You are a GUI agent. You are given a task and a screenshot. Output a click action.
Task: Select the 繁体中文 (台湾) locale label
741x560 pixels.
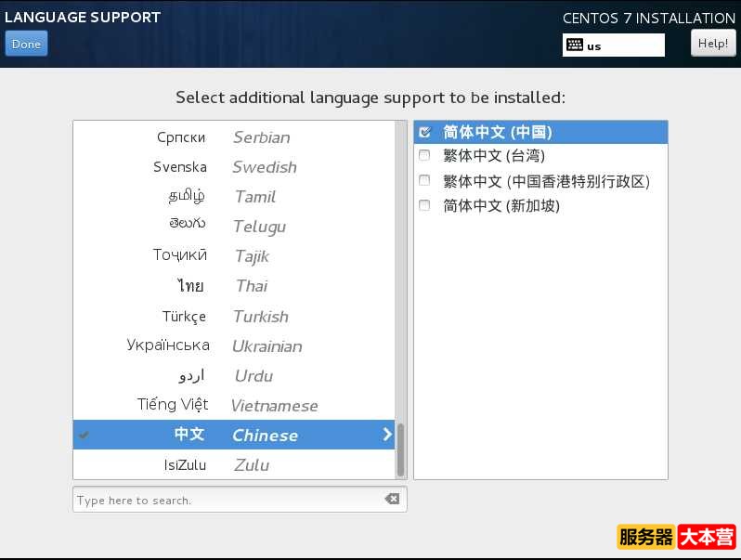tap(494, 155)
